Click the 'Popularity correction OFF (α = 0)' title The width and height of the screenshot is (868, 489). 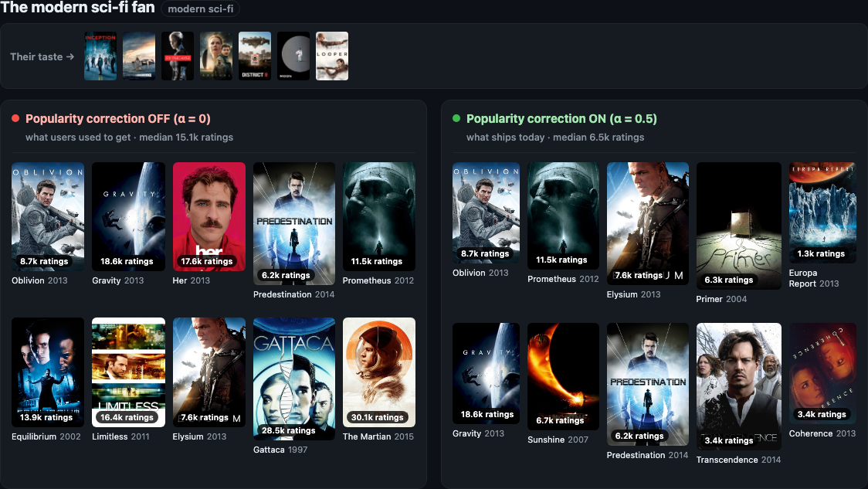(x=118, y=118)
